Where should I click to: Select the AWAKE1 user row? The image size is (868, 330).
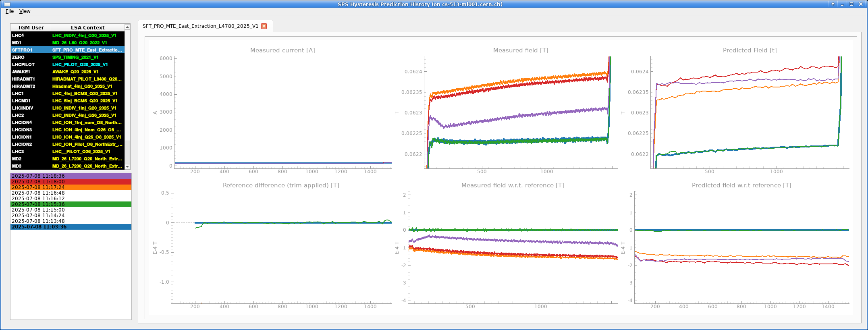(x=21, y=72)
